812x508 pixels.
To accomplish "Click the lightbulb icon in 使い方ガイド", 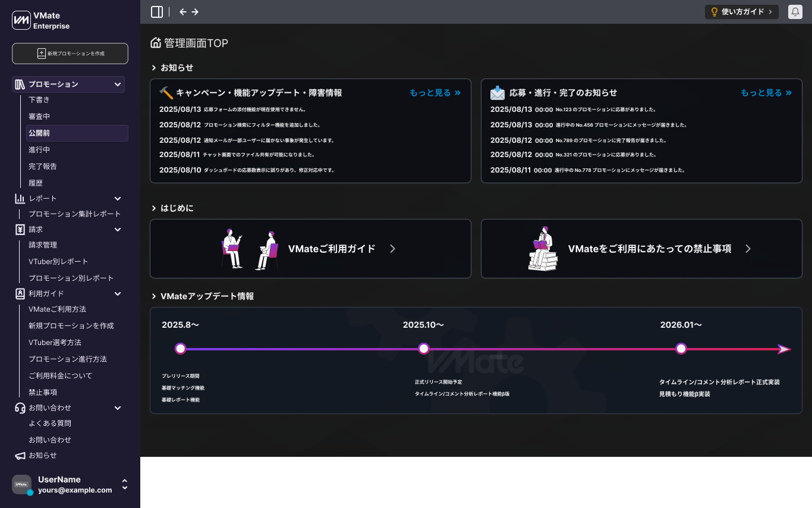I will 715,12.
